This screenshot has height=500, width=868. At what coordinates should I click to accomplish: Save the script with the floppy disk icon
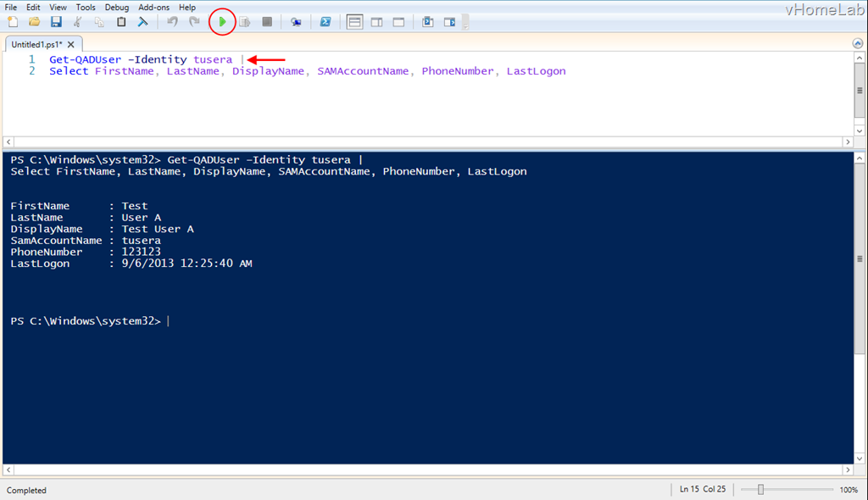[56, 22]
